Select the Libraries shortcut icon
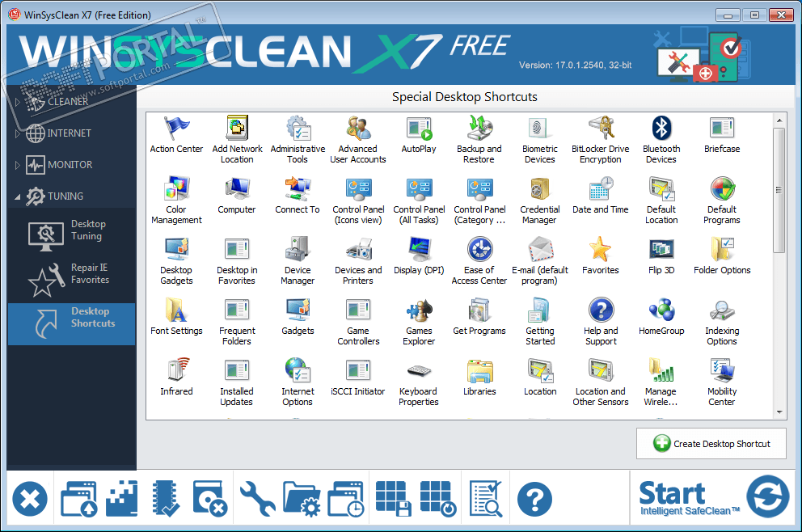802x532 pixels. [x=479, y=377]
